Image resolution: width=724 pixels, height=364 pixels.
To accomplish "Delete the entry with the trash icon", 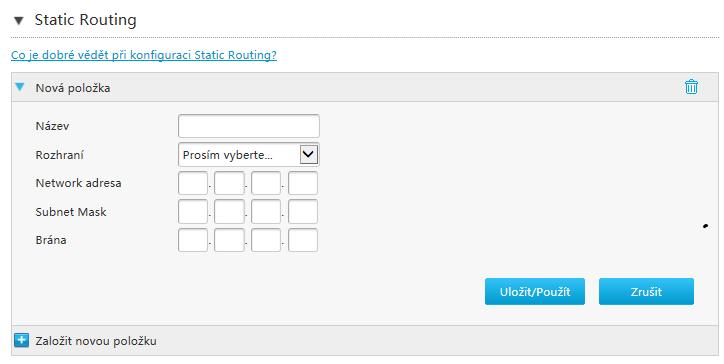I will click(691, 87).
